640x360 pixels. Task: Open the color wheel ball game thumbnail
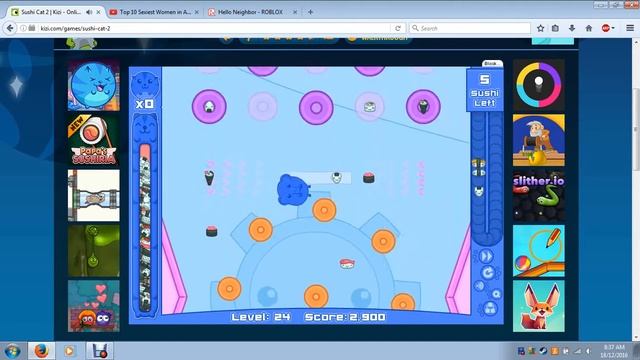[539, 85]
